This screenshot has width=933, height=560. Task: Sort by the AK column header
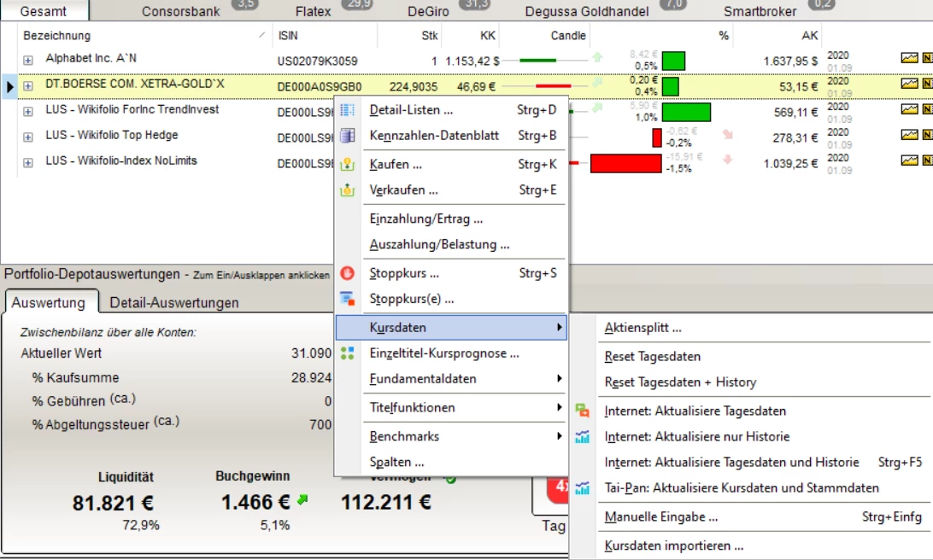[x=777, y=36]
